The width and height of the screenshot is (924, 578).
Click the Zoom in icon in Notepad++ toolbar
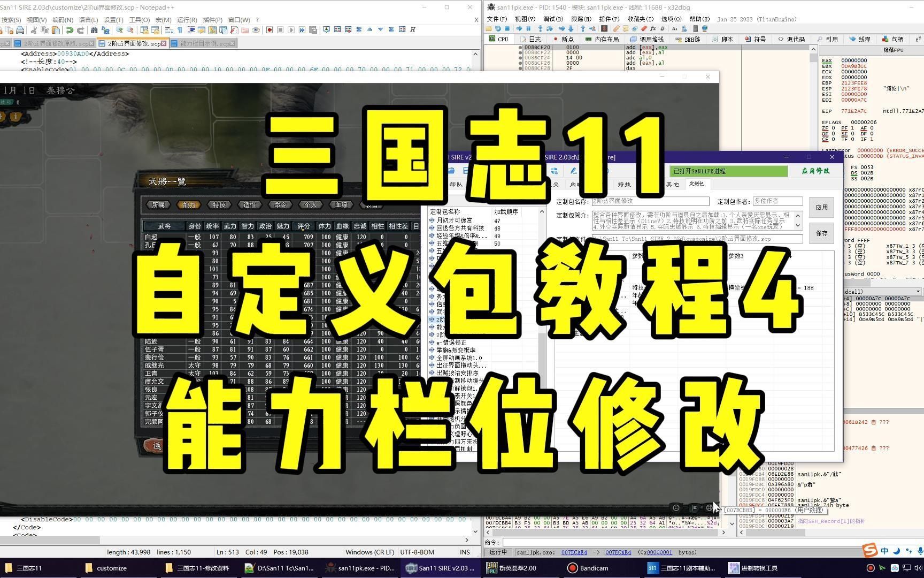pyautogui.click(x=119, y=30)
